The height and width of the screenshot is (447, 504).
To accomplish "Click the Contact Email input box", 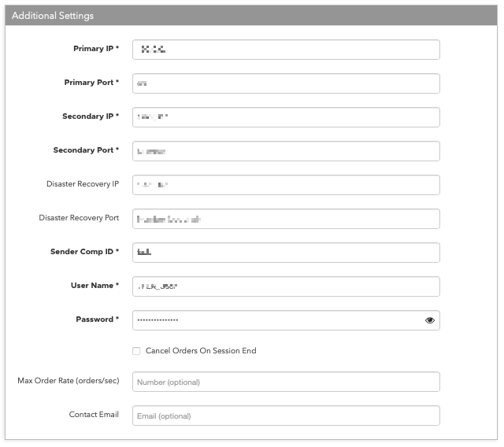I will [x=286, y=416].
